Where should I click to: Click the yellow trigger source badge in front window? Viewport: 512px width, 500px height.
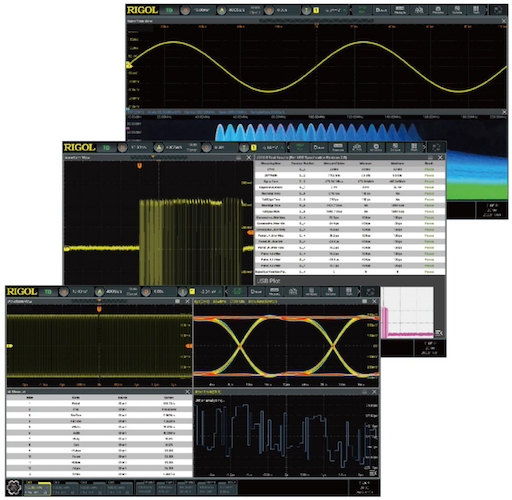[192, 292]
